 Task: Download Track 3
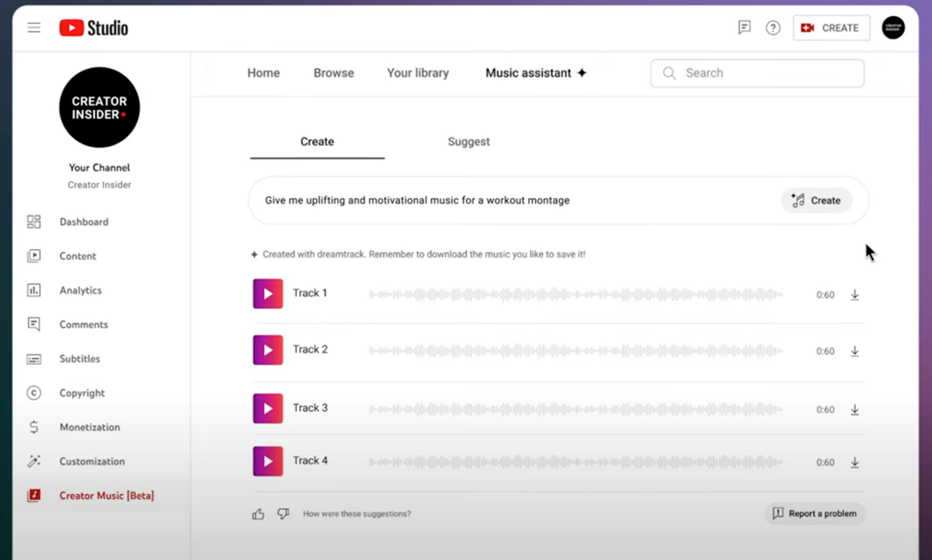(854, 409)
